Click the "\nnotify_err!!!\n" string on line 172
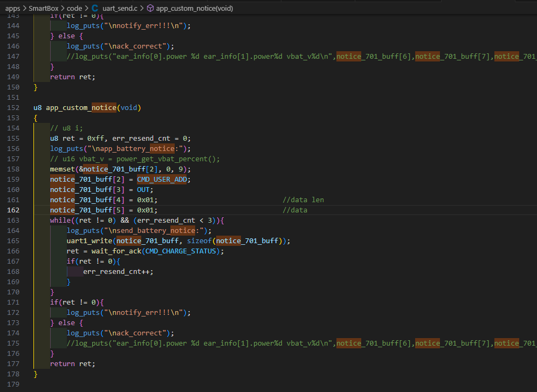The width and height of the screenshot is (537, 392). (x=143, y=313)
